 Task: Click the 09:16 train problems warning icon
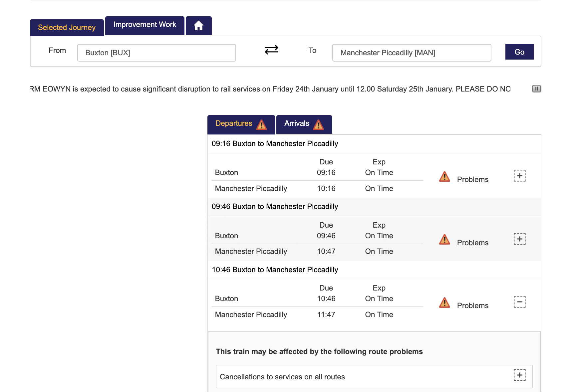pyautogui.click(x=444, y=176)
